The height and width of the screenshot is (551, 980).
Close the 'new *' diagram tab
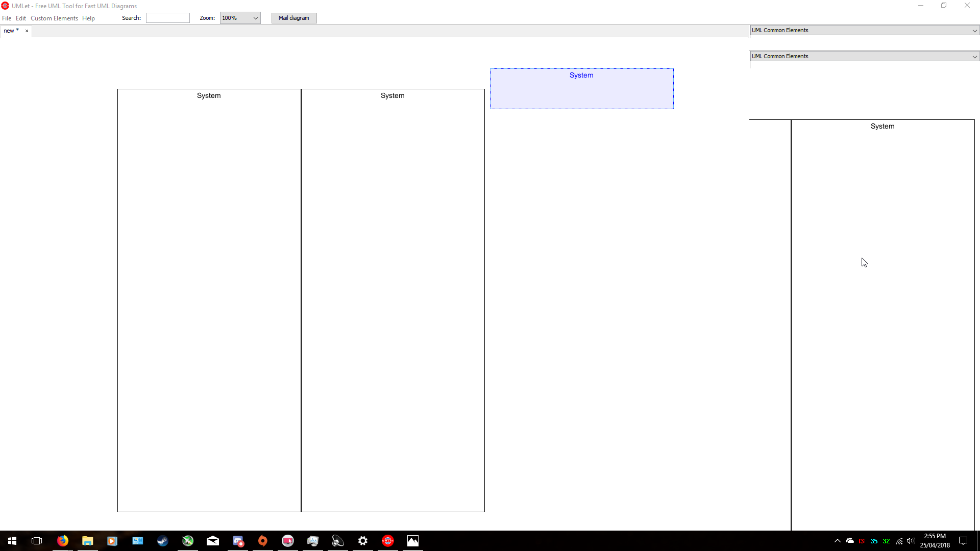tap(27, 31)
